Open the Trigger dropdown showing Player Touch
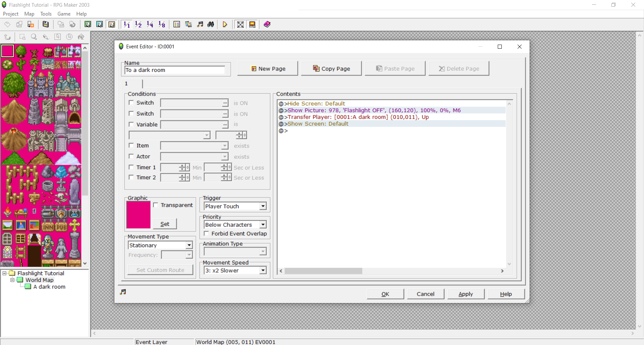Screen dimensions: 644x345 coord(235,206)
